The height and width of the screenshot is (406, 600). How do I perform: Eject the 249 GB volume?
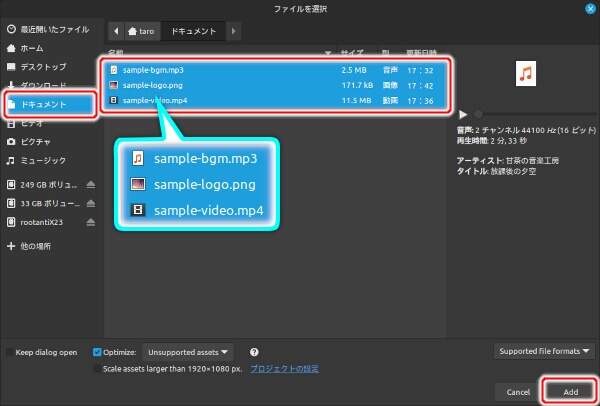[91, 185]
